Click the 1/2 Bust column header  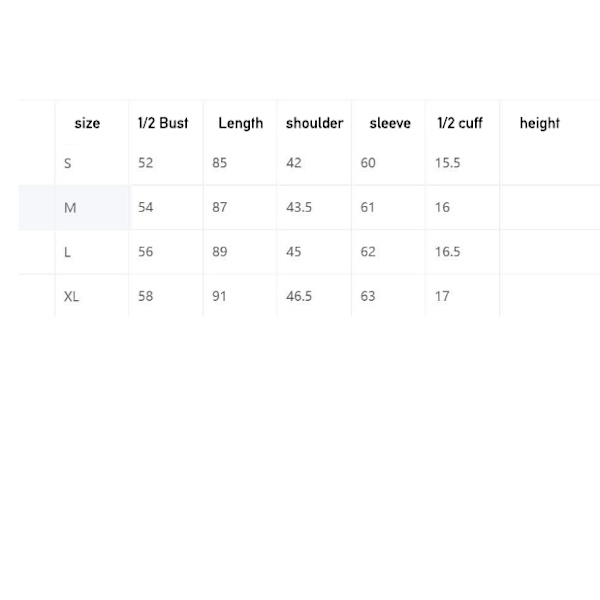click(x=163, y=123)
